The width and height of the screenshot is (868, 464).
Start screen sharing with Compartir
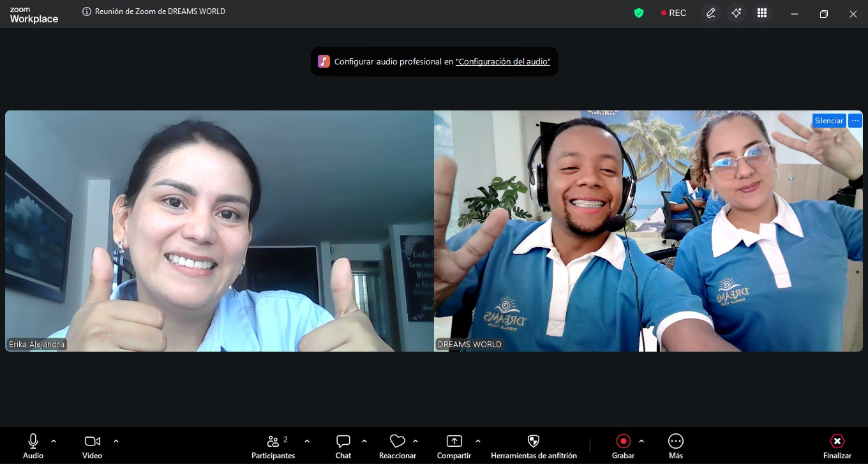[x=454, y=446]
